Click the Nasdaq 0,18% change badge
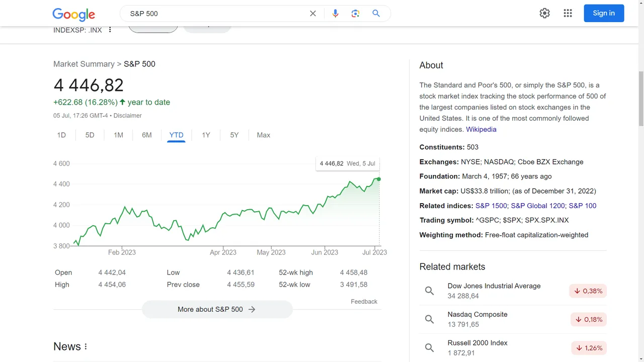 588,320
